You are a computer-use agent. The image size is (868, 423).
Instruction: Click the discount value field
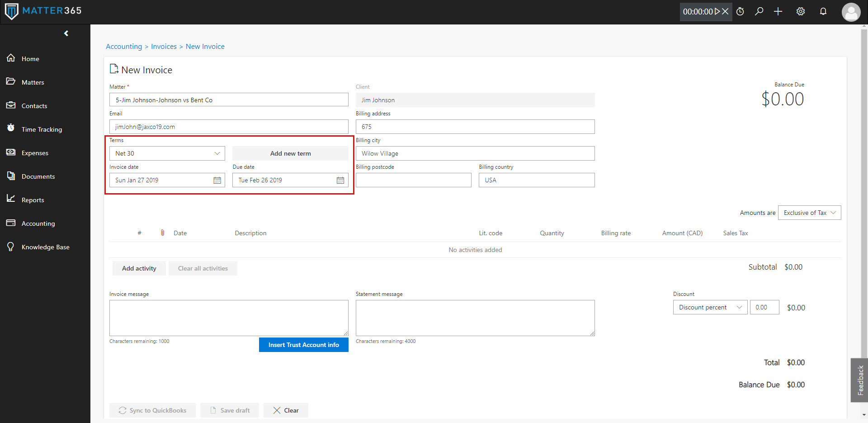pos(764,307)
